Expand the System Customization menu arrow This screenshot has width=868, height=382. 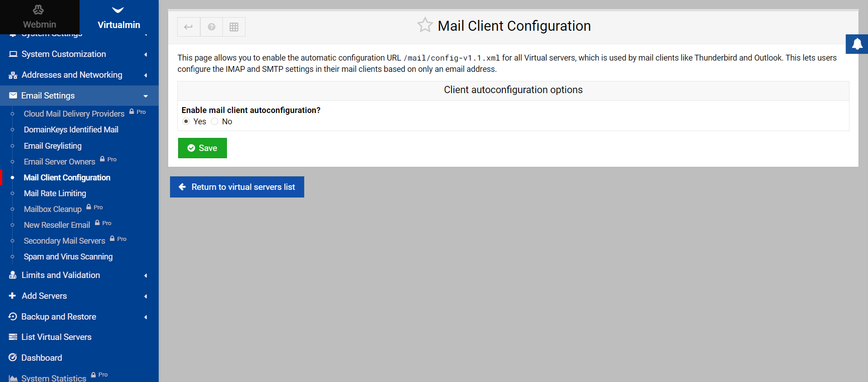coord(146,54)
